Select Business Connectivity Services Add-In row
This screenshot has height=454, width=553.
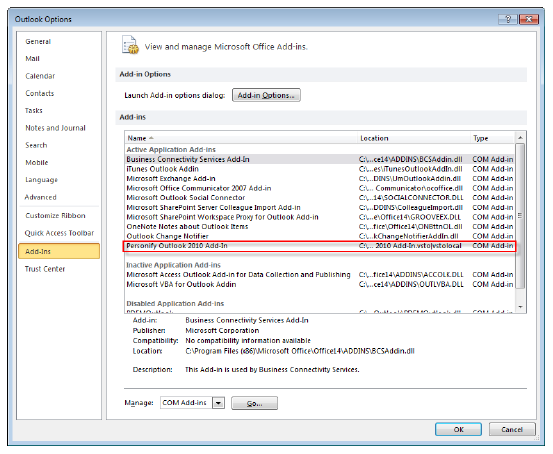click(320, 159)
